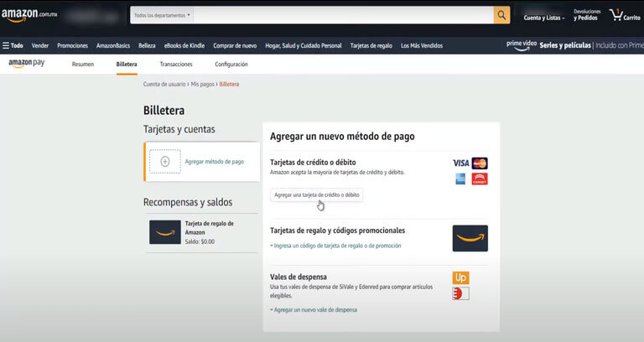Open the Configuración tab

click(x=231, y=64)
